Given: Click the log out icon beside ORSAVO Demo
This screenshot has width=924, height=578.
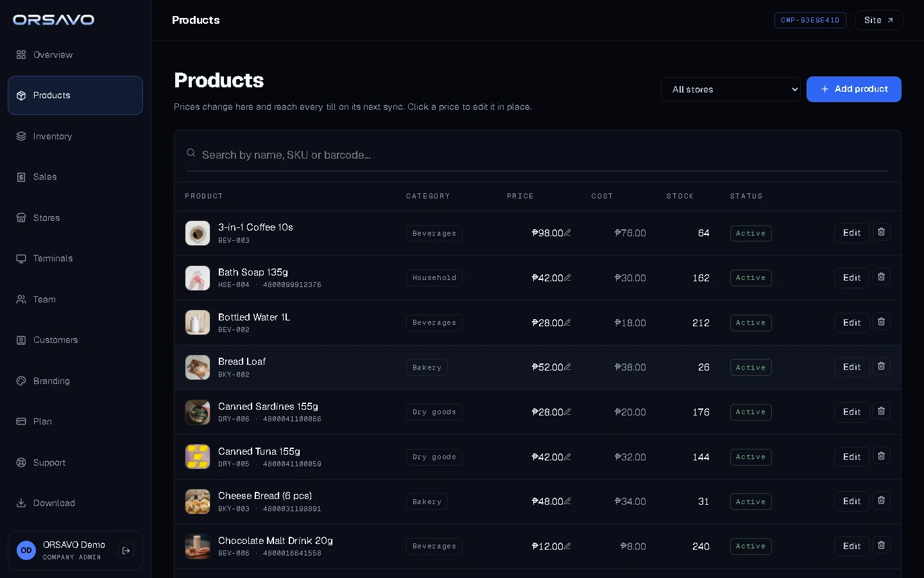Looking at the screenshot, I should pos(126,550).
